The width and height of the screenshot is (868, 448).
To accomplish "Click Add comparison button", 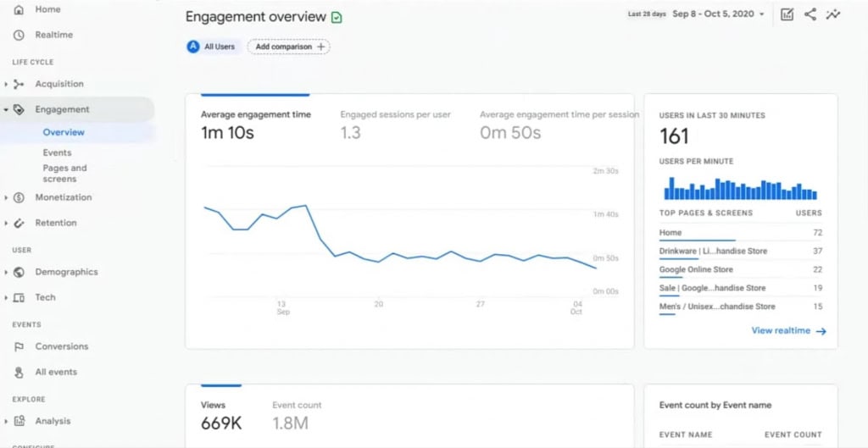I will [288, 47].
